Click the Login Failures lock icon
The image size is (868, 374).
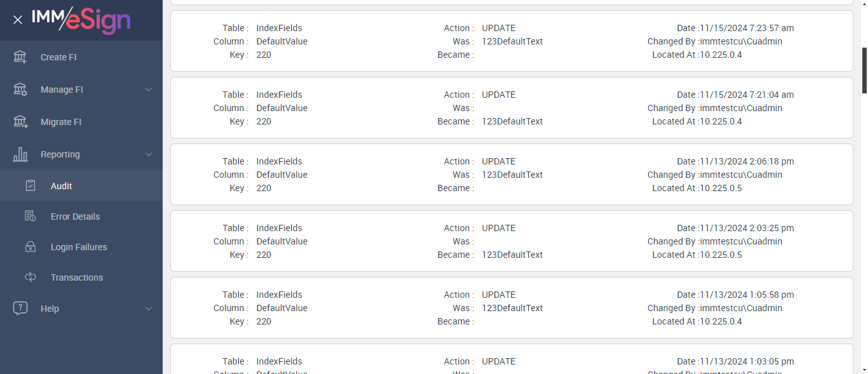point(30,247)
